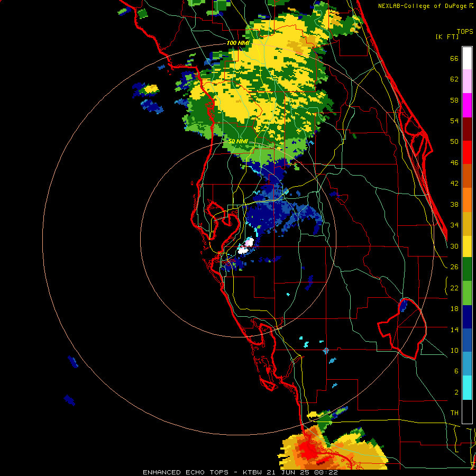Select the cyan 2 kft legend swatch

pos(467,388)
